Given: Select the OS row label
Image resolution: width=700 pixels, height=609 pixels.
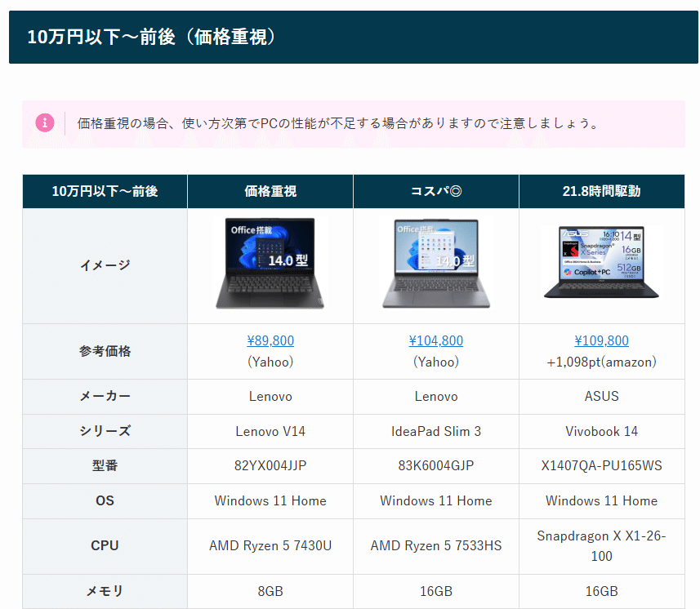Looking at the screenshot, I should 105,500.
